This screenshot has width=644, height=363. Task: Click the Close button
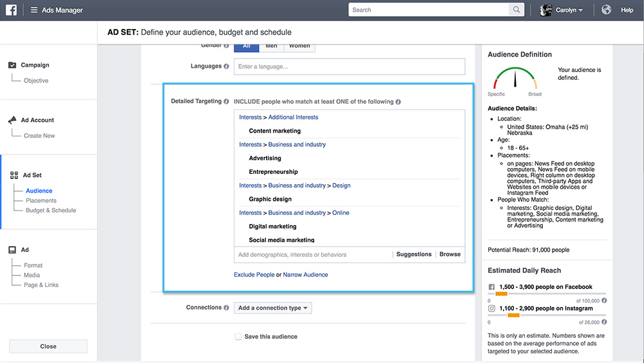click(x=48, y=346)
